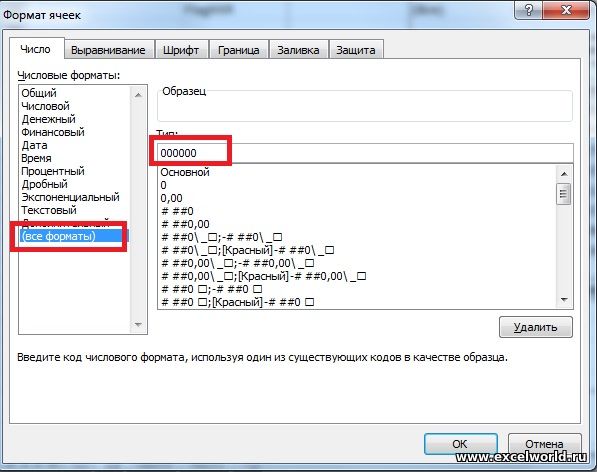This screenshot has width=597, height=472.
Task: Switch to the Выравнивание tab
Action: point(108,50)
